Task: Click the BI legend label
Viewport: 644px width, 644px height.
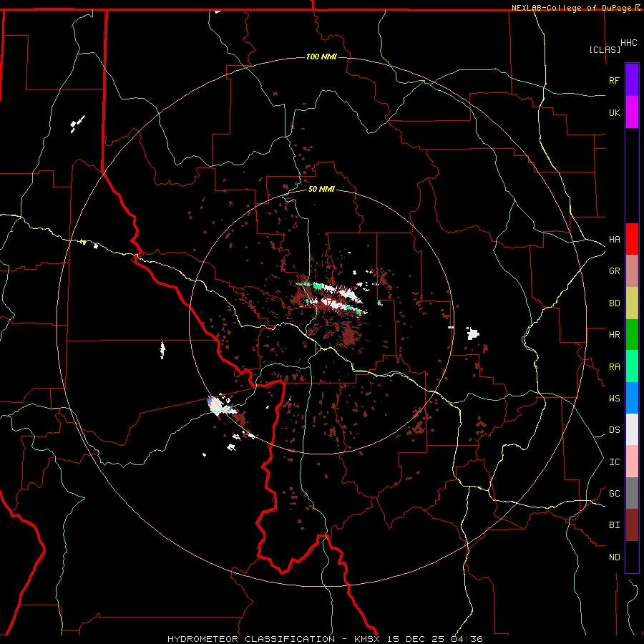Action: click(x=614, y=525)
